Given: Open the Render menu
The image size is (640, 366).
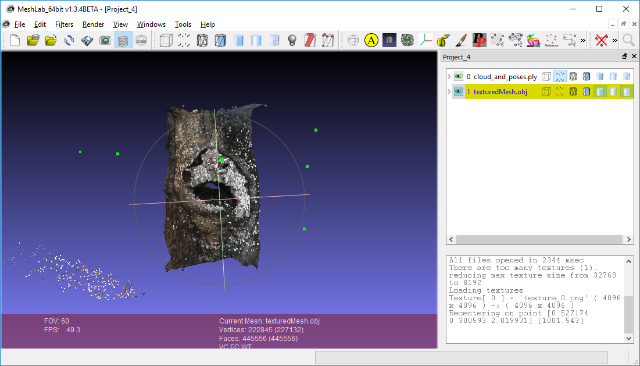Looking at the screenshot, I should point(93,24).
